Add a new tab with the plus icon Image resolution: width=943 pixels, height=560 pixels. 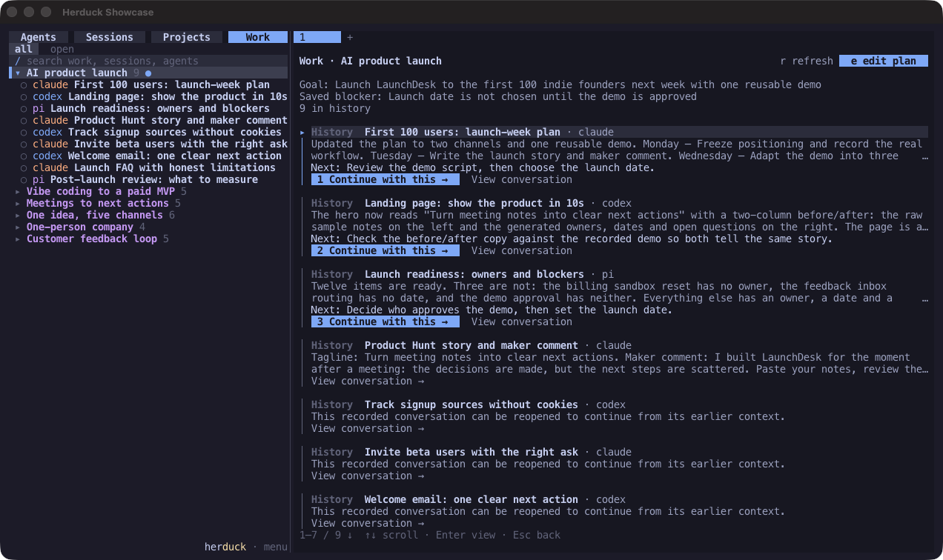[350, 37]
